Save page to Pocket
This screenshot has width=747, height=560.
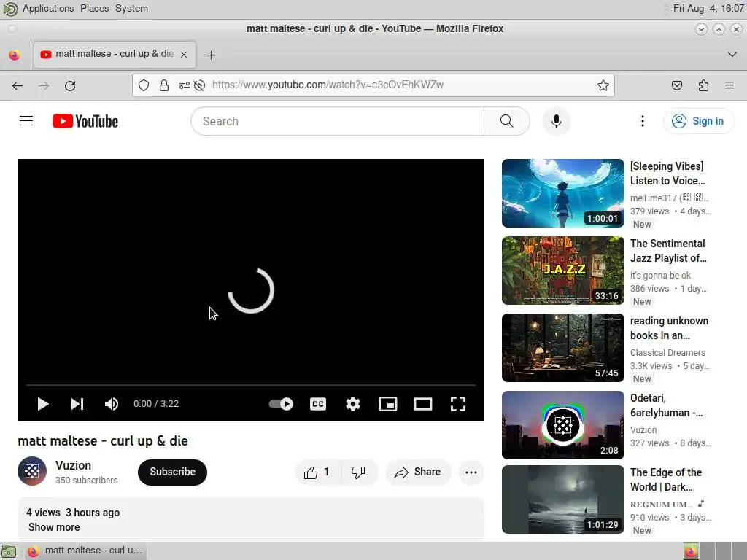(x=676, y=86)
